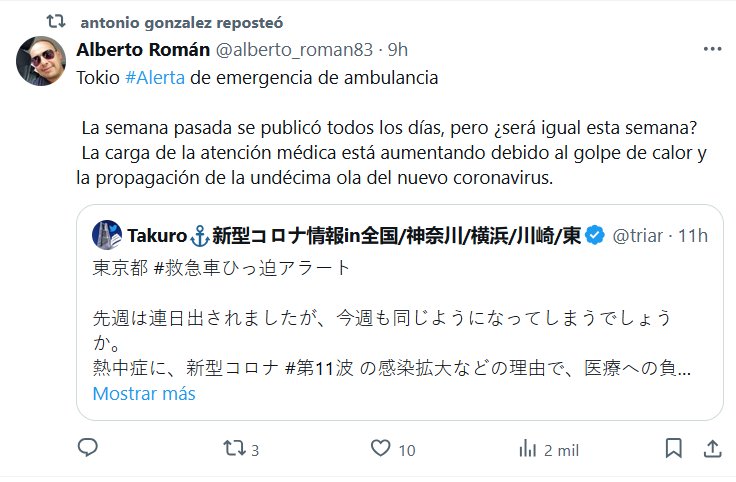Share the post via upload arrow icon

tap(712, 449)
